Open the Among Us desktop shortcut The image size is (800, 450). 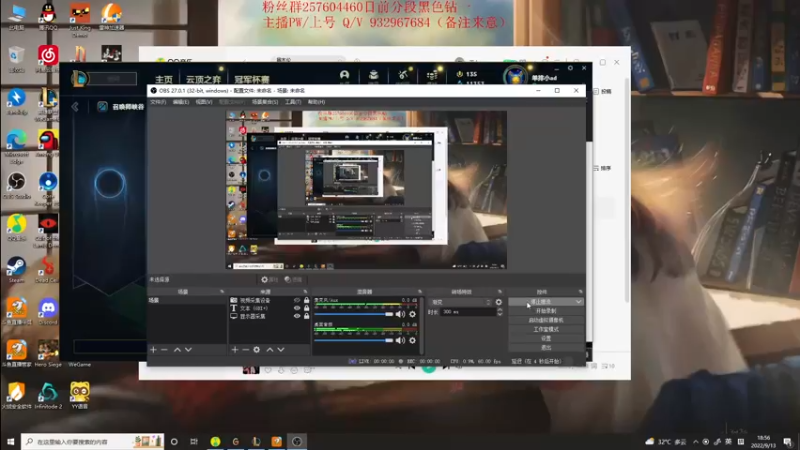click(48, 143)
